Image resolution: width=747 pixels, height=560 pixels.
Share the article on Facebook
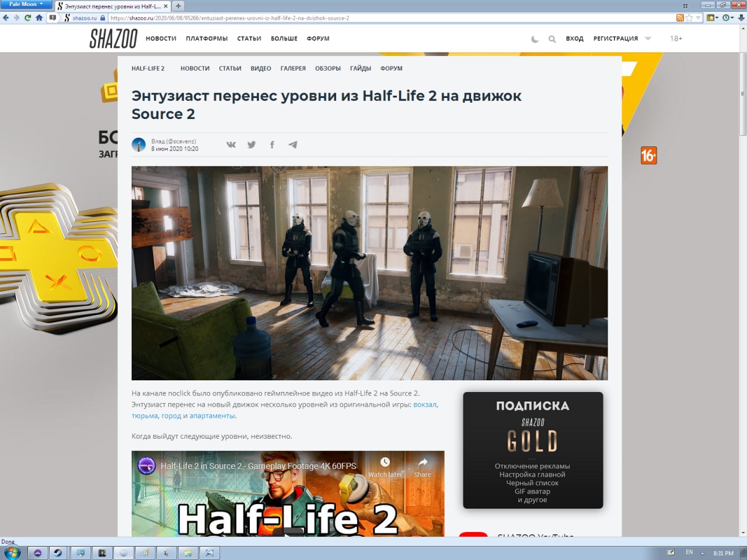pos(272,145)
